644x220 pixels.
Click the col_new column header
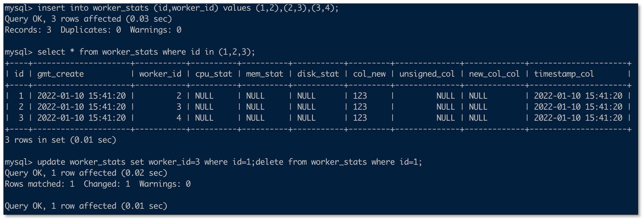(369, 74)
